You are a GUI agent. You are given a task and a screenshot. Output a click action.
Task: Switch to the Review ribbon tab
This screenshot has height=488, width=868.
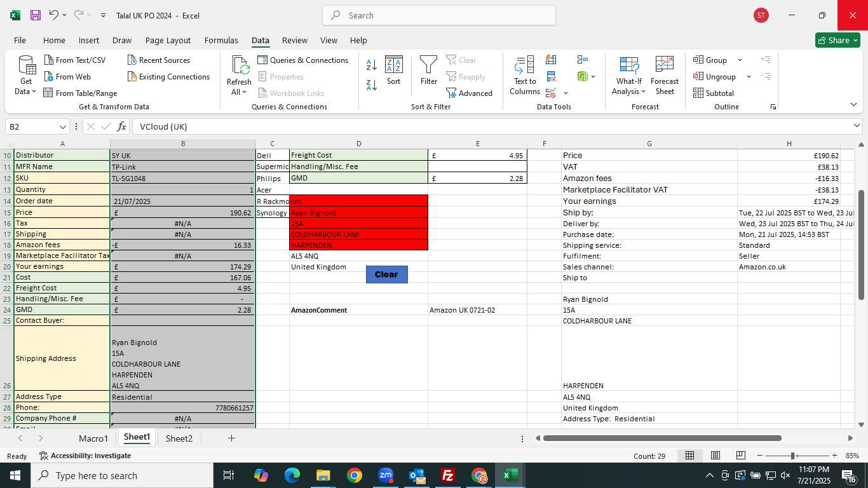pos(294,40)
